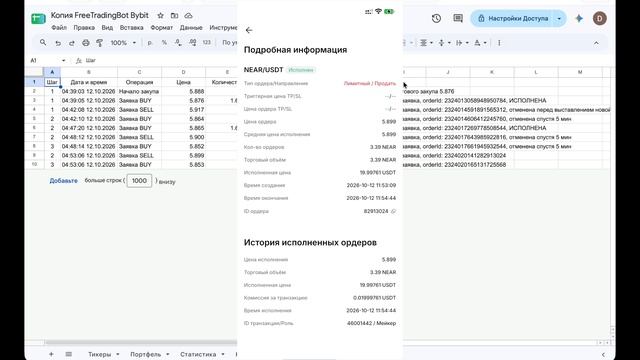Image resolution: width=640 pixels, height=360 pixels.
Task: Select column A header
Action: point(52,72)
